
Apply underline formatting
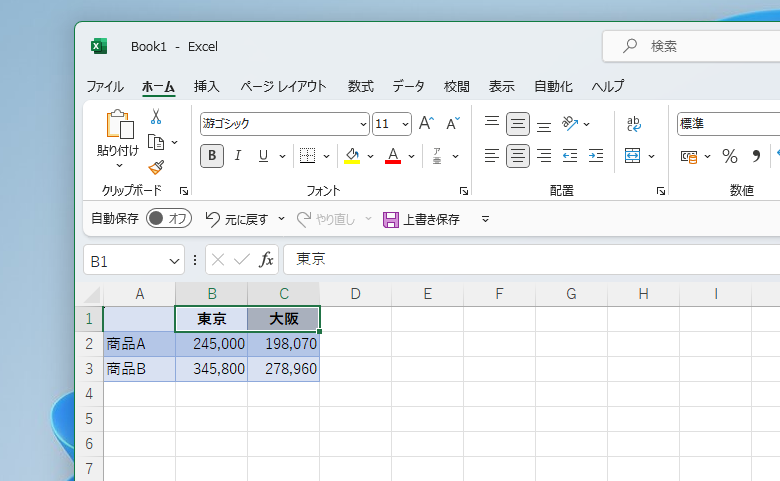coord(263,156)
